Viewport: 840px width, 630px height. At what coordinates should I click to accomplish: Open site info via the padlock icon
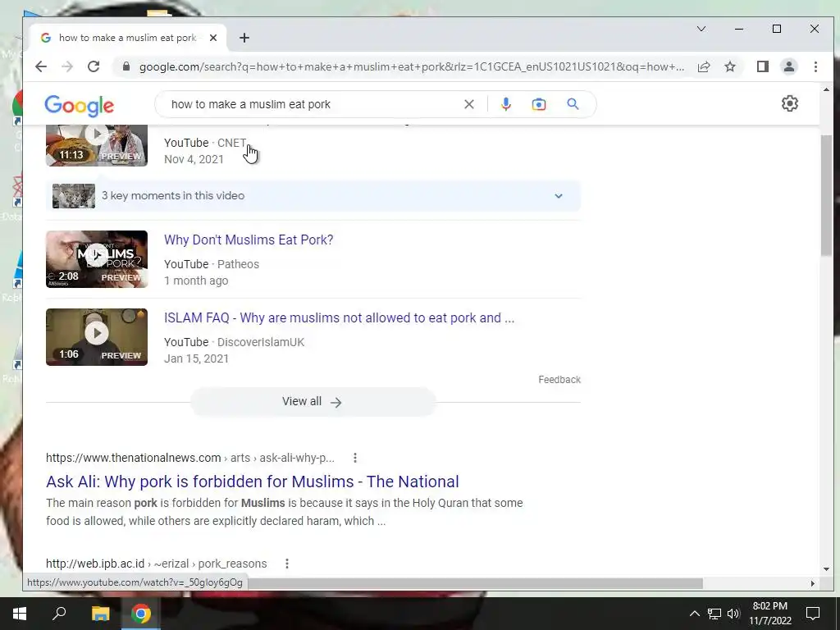(x=126, y=66)
